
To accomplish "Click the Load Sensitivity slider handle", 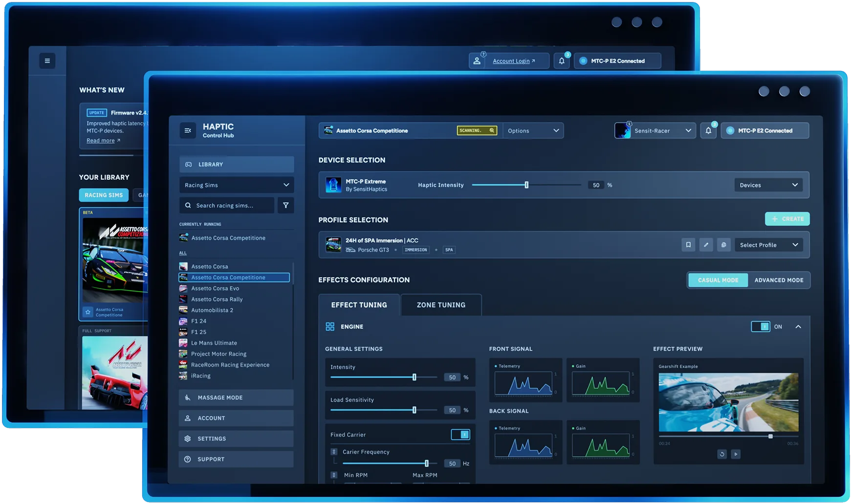I will 415,410.
